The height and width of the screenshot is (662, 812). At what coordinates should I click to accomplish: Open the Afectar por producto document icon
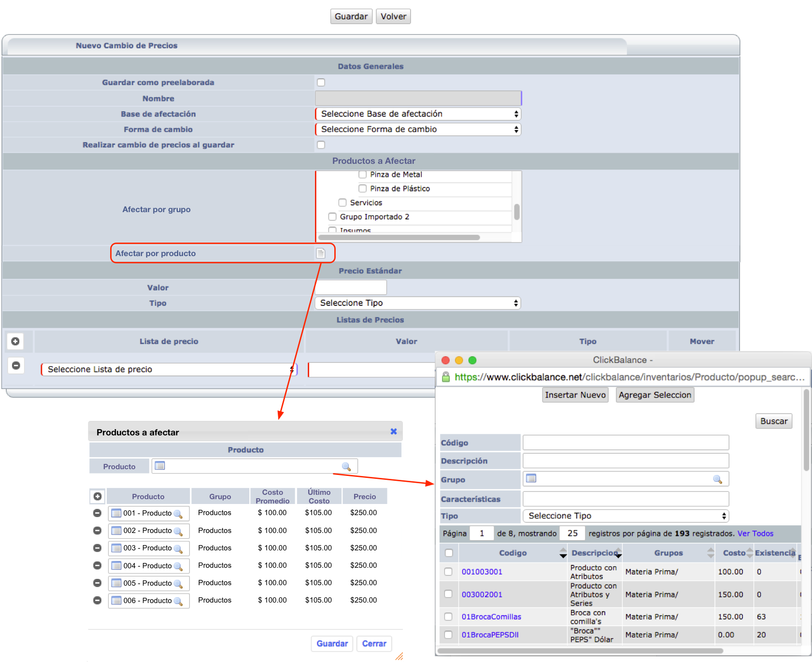(x=321, y=253)
